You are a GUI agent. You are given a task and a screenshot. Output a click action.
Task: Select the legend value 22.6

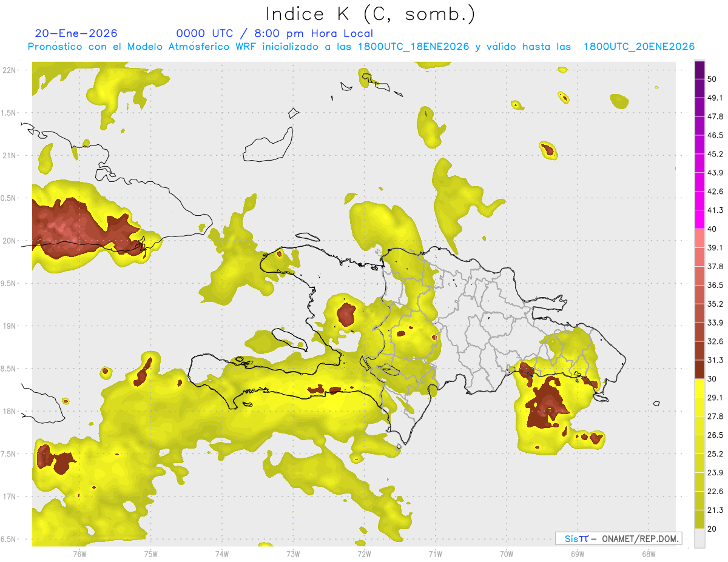tap(715, 492)
